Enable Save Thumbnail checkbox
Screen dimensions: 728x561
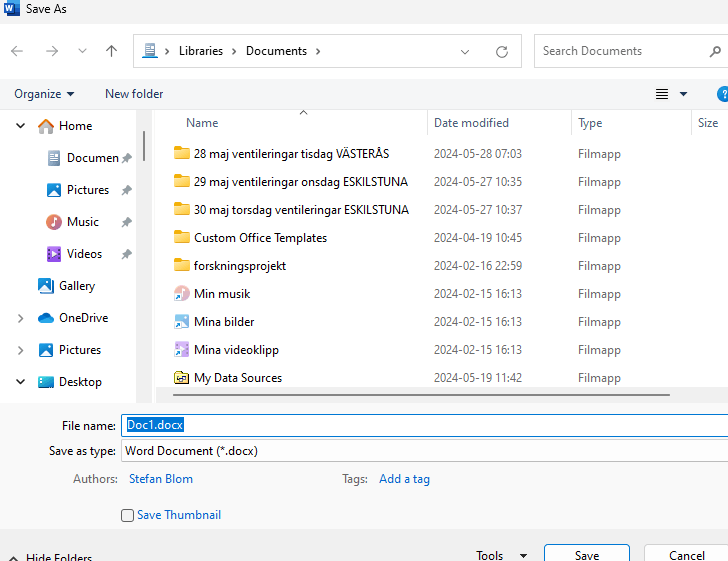point(127,515)
